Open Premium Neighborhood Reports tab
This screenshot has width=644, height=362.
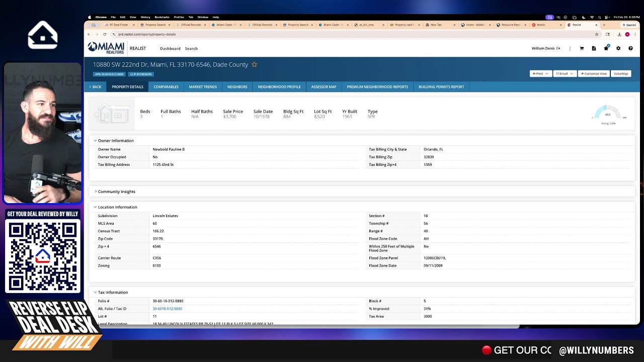[377, 86]
